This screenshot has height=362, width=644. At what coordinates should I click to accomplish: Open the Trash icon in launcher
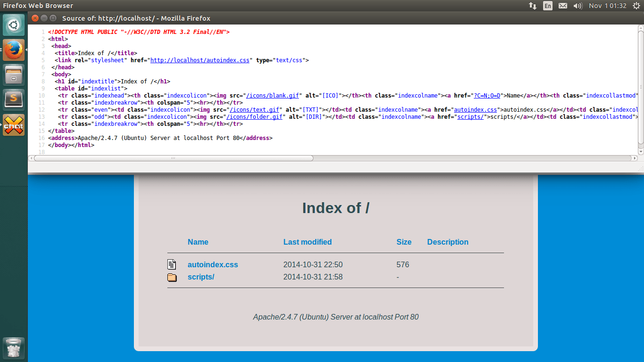tap(14, 348)
